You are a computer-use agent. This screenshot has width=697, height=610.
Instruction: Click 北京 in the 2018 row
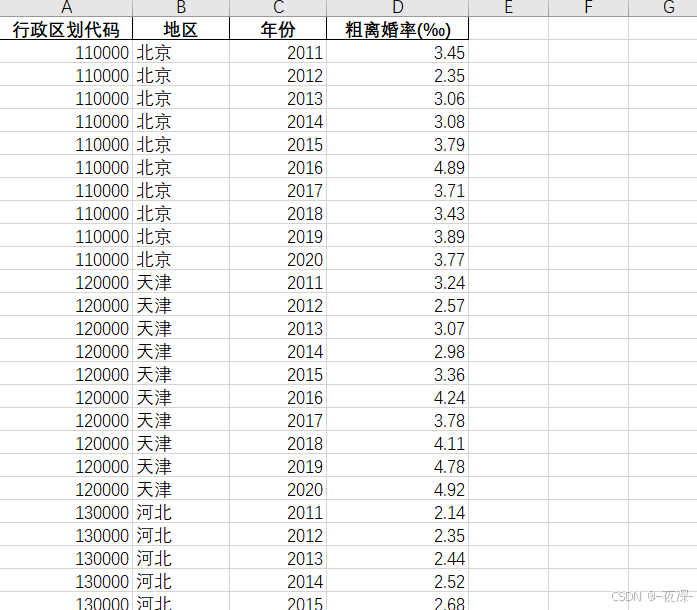[181, 213]
